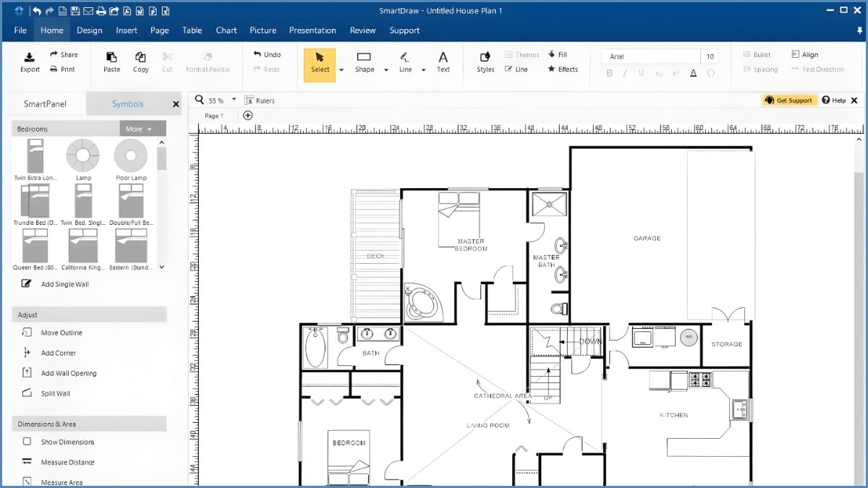
Task: Click the Get Support button
Action: (x=788, y=100)
